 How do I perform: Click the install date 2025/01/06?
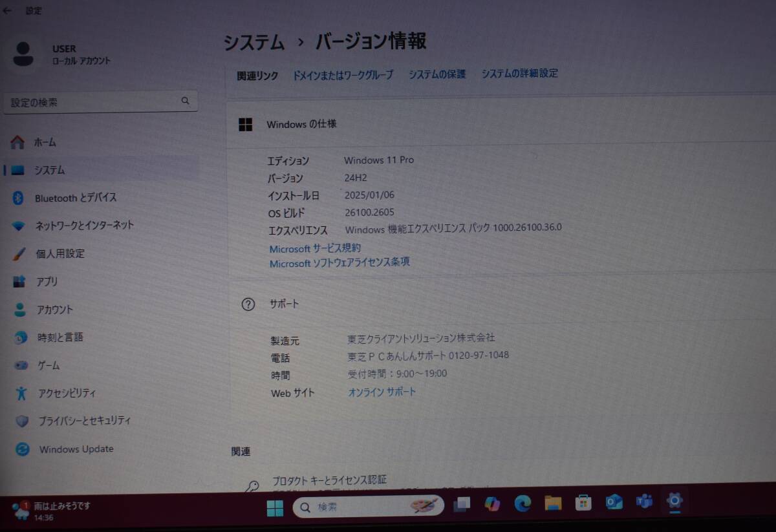pyautogui.click(x=369, y=195)
